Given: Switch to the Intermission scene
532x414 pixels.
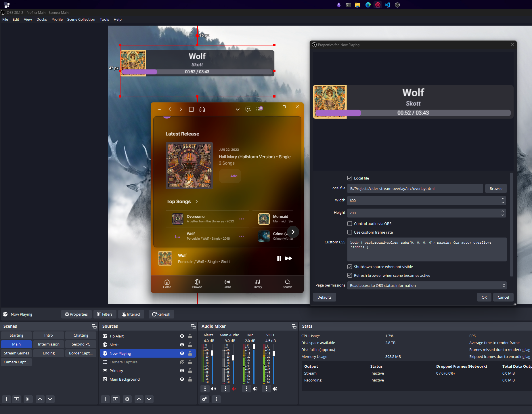Looking at the screenshot, I should [48, 344].
